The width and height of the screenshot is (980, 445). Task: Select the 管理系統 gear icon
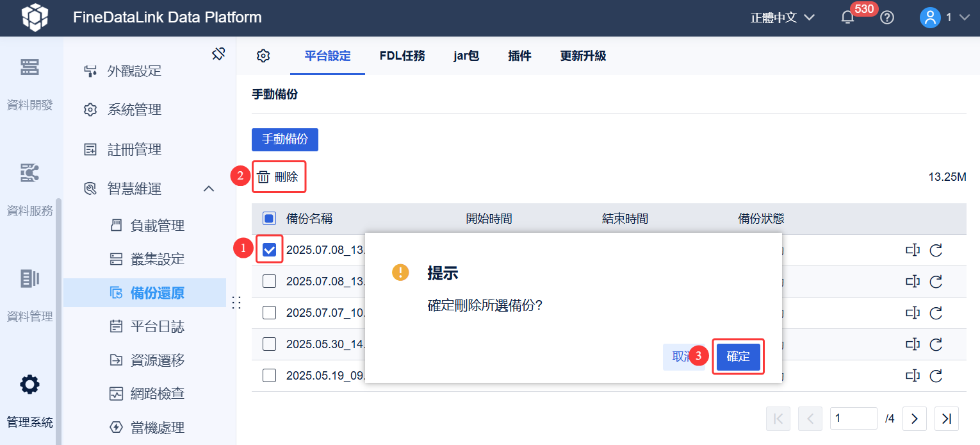(x=29, y=385)
